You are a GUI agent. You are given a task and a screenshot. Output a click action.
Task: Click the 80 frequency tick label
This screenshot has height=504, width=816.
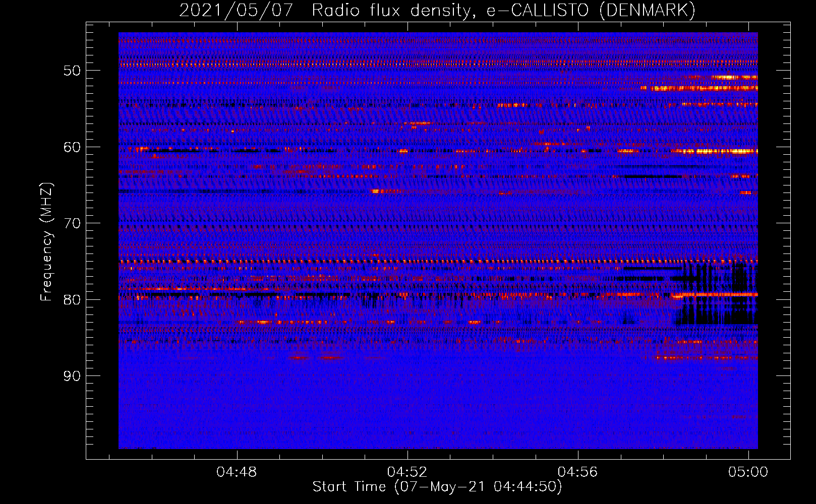click(x=72, y=300)
